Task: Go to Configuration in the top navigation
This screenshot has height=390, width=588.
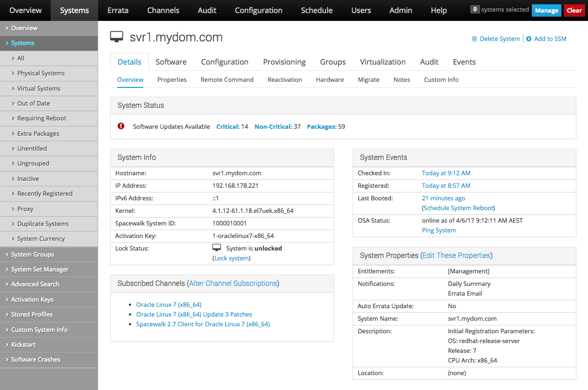Action: point(259,10)
